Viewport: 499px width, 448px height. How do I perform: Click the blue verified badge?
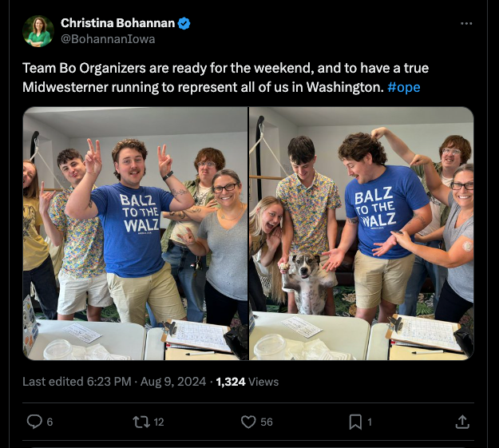tap(184, 23)
